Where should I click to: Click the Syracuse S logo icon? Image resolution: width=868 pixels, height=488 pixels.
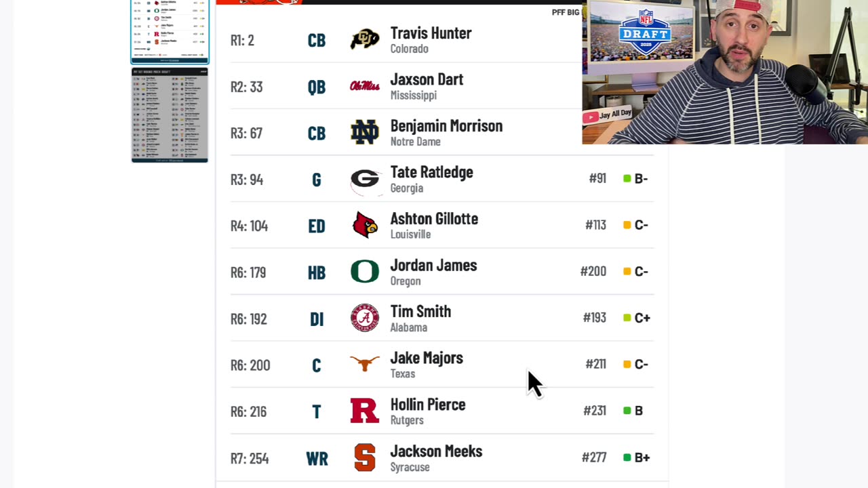365,457
